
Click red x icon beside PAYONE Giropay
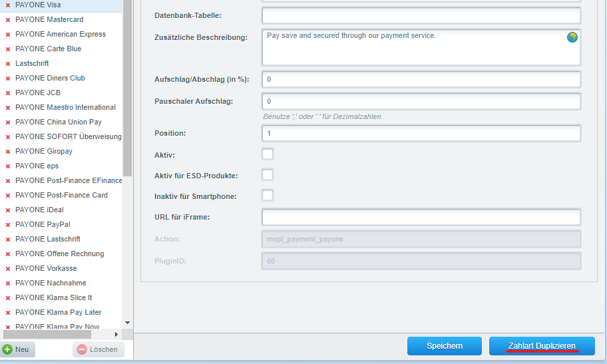click(8, 152)
